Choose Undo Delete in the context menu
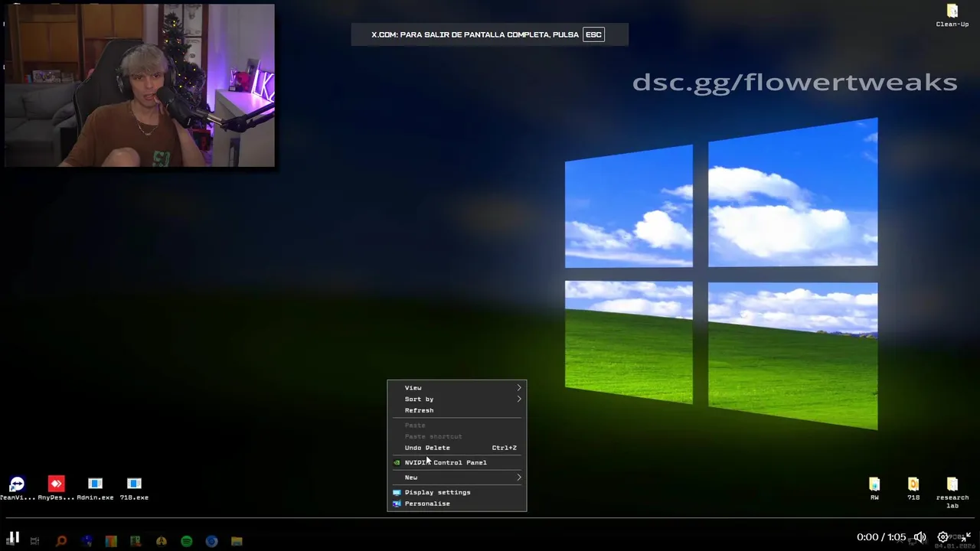Image resolution: width=980 pixels, height=551 pixels. [457, 448]
